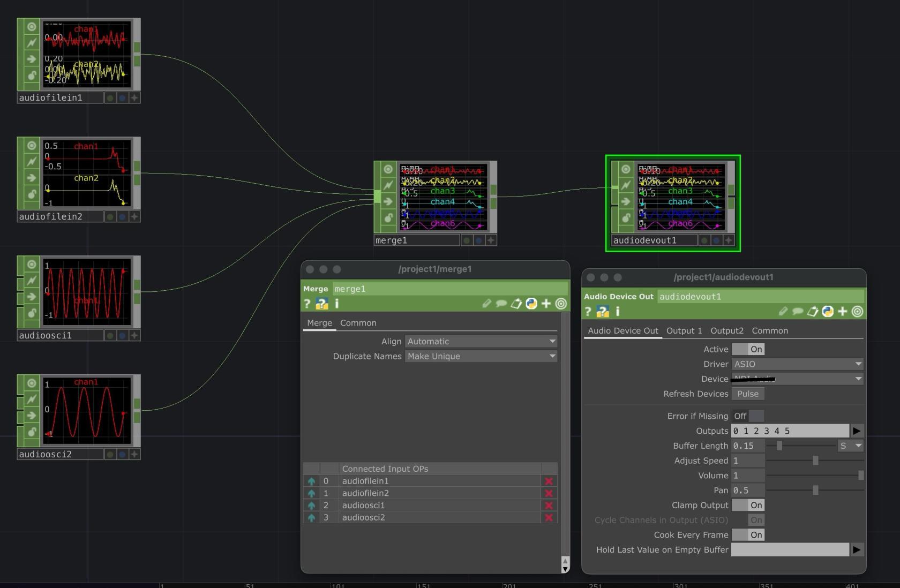This screenshot has height=588, width=900.
Task: Select Merge tab in merge1 window
Action: 319,323
